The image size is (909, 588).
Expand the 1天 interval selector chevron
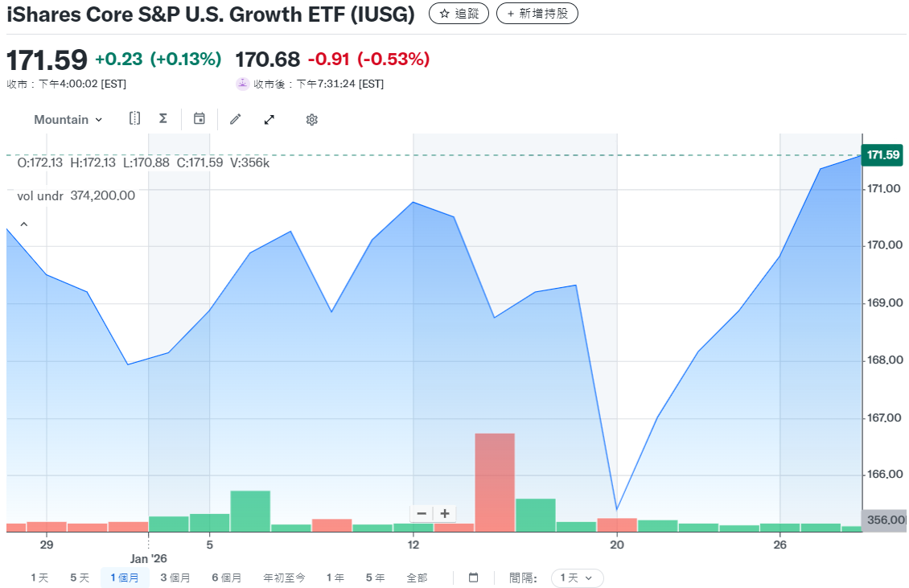(590, 578)
